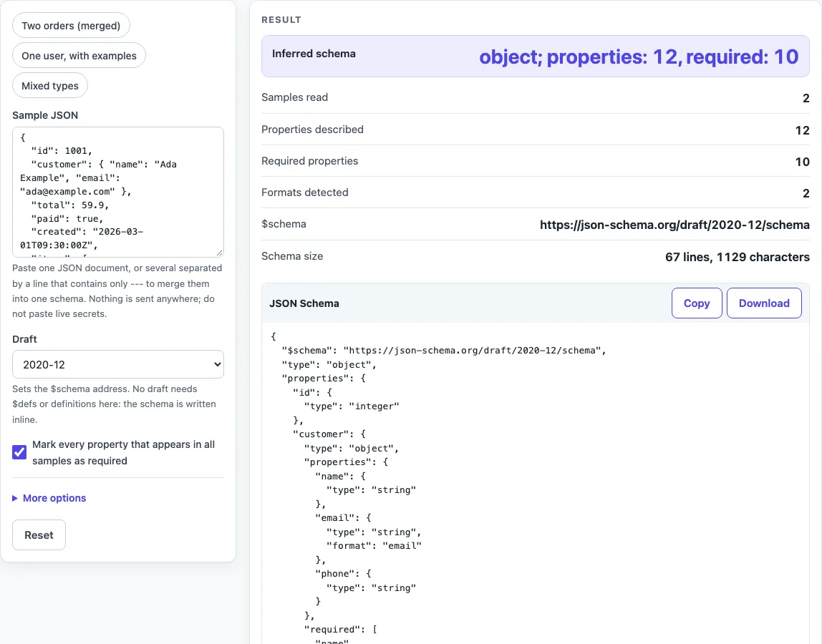Click '67 lines, 1129 characters' schema size value
The image size is (822, 644).
[x=737, y=257]
